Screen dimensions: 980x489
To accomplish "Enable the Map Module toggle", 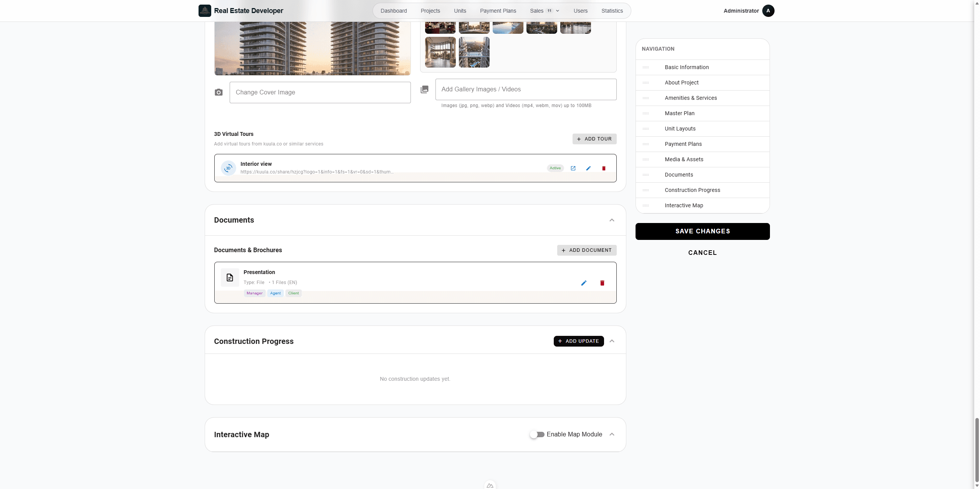I will click(x=537, y=434).
